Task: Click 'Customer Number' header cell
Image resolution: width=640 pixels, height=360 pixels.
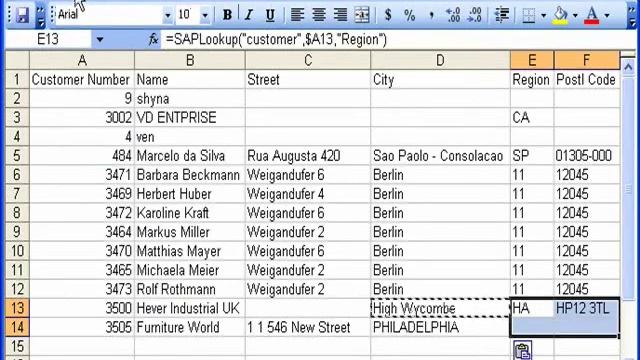Action: (x=82, y=79)
